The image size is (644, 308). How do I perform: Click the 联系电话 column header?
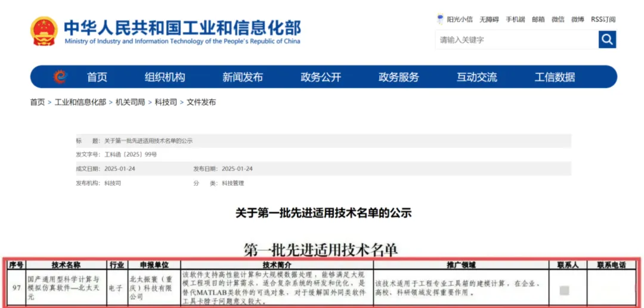611,265
